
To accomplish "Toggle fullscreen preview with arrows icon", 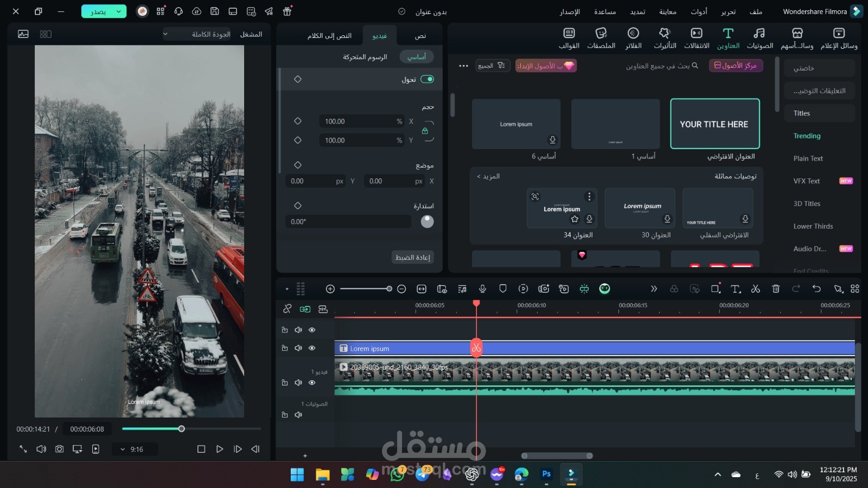I will (23, 449).
